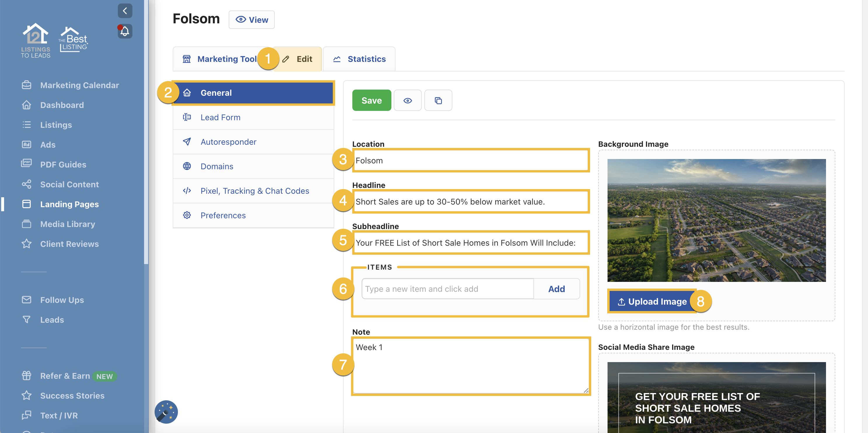Go to Media Library in sidebar
This screenshot has height=433, width=868.
(x=67, y=224)
